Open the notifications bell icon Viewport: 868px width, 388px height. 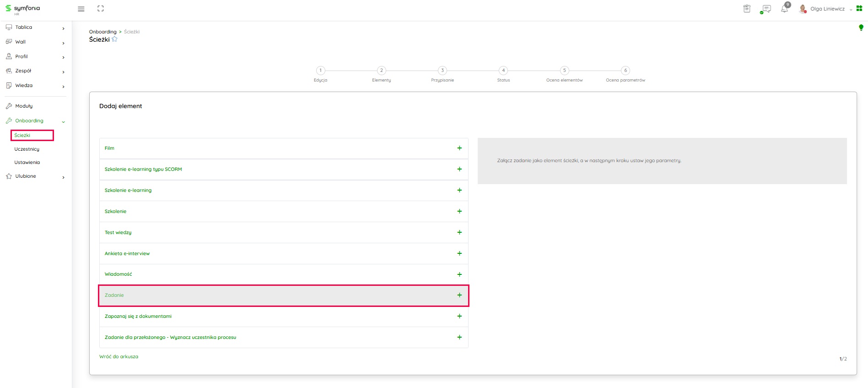784,9
